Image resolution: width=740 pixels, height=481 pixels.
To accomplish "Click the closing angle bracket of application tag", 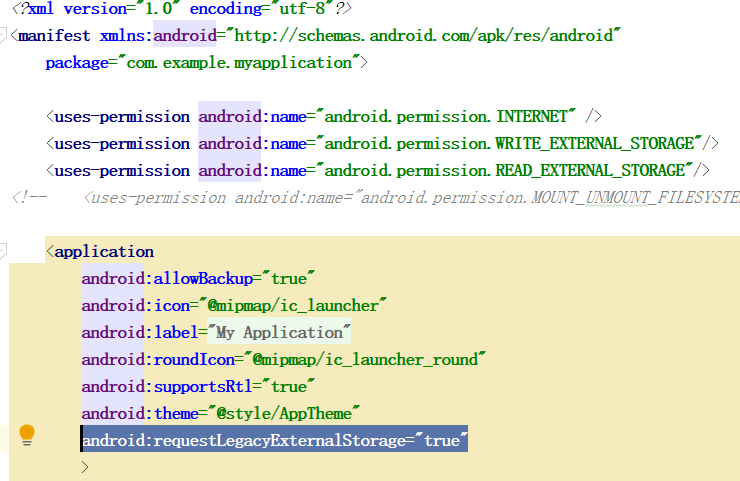I will (85, 467).
